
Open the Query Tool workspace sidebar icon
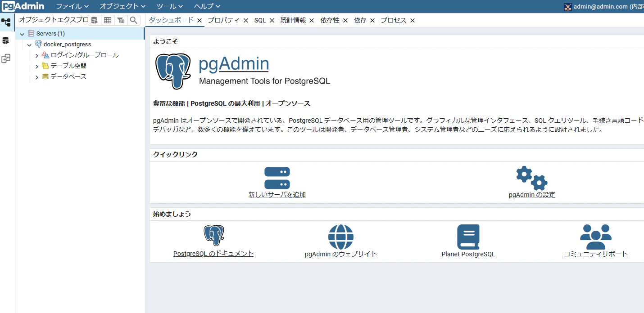point(6,40)
